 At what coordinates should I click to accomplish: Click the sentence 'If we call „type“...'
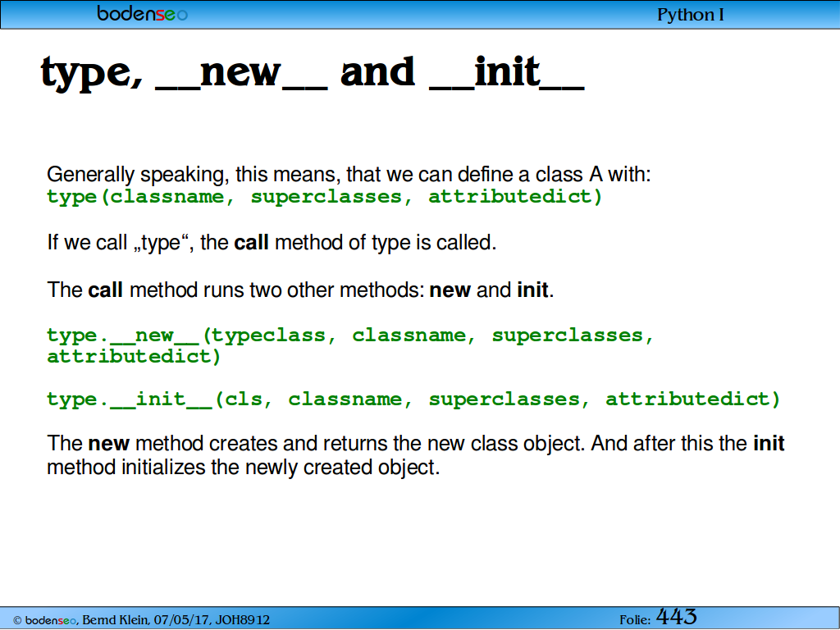tap(272, 243)
